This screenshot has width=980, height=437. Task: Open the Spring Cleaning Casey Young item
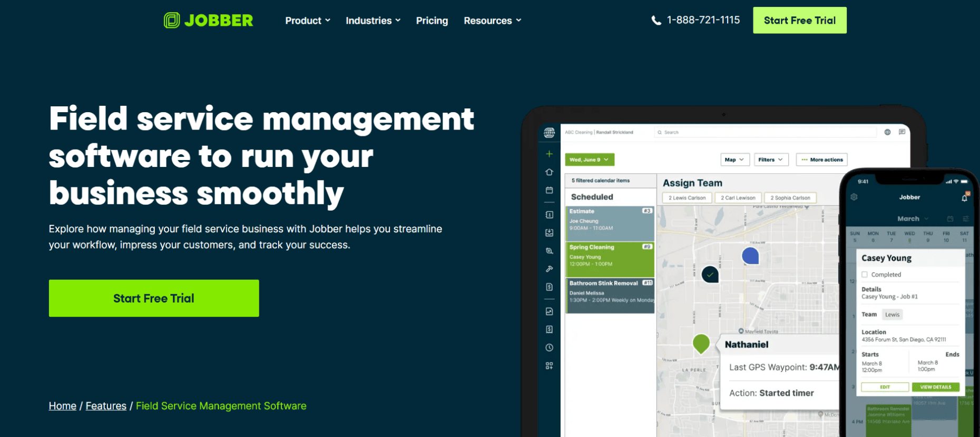610,259
